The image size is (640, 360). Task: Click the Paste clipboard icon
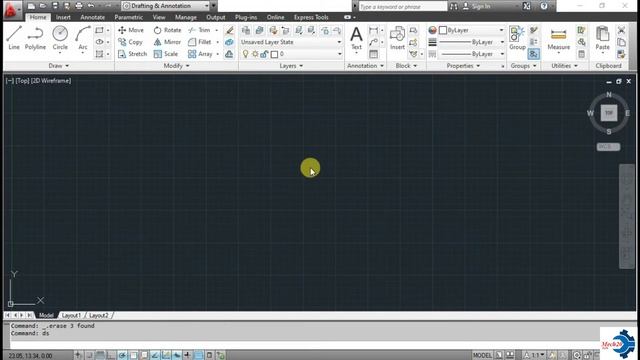click(602, 38)
